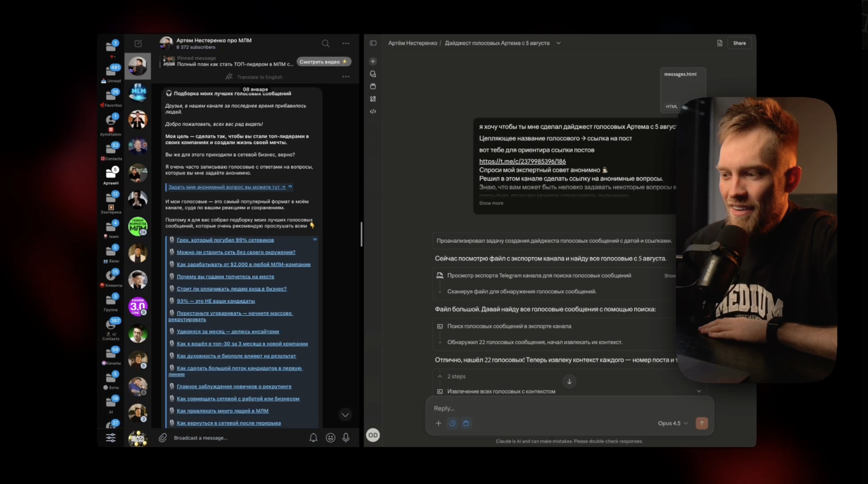Open channel header three-dots menu

[x=346, y=43]
